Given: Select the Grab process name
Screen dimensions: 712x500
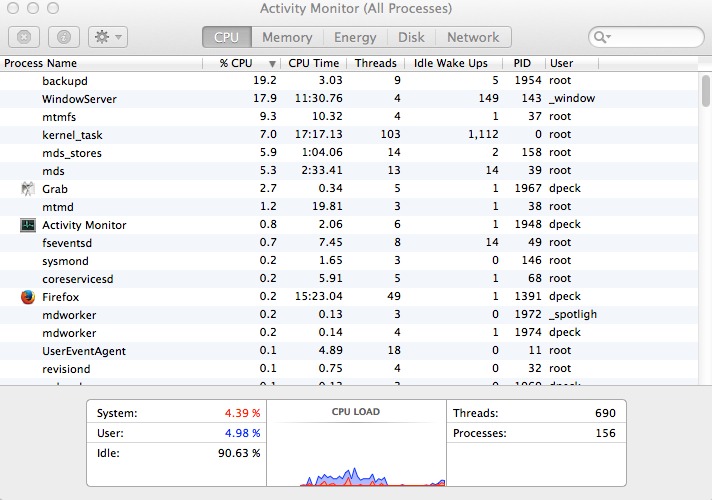Looking at the screenshot, I should [55, 189].
